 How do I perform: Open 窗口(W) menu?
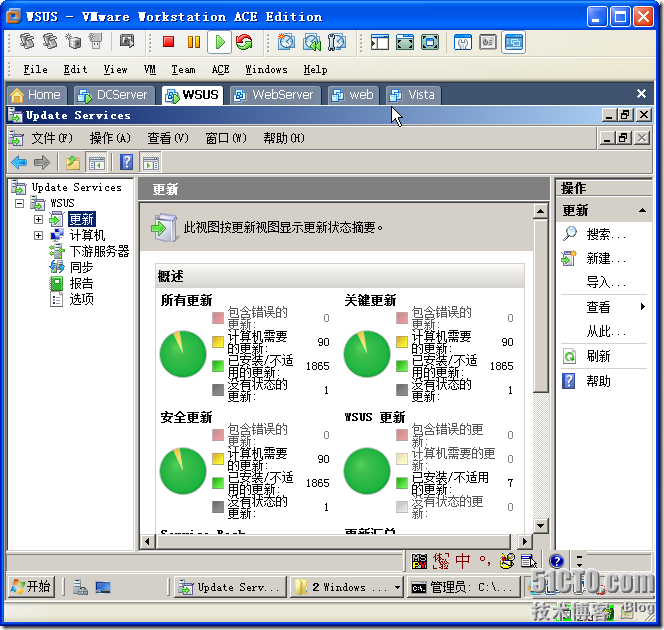226,138
